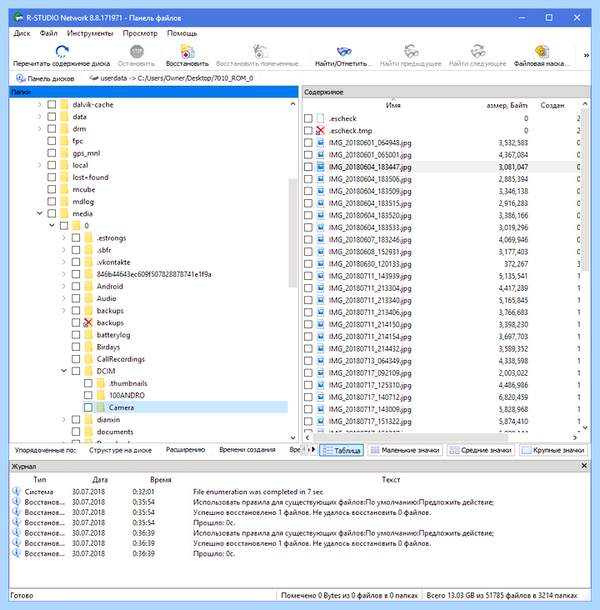Check the box for IMG_20180711_143939.jpg

tap(308, 276)
